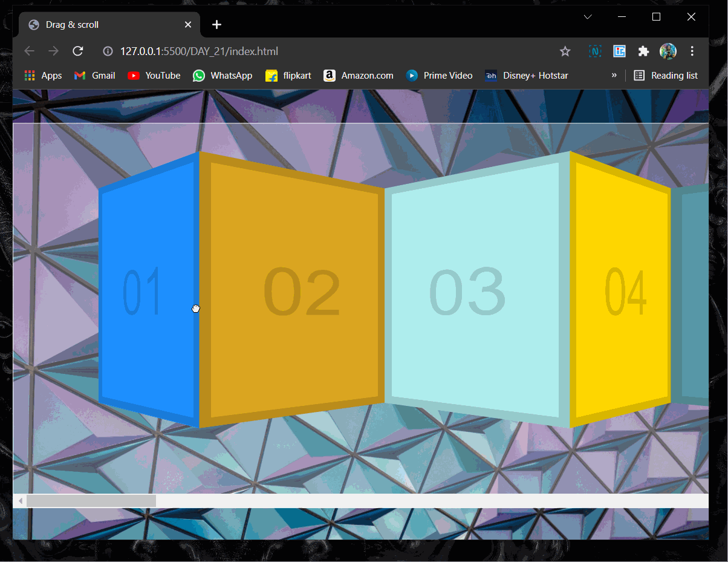The width and height of the screenshot is (728, 562).
Task: Click the horizontal scrollbar left arrow
Action: point(20,501)
